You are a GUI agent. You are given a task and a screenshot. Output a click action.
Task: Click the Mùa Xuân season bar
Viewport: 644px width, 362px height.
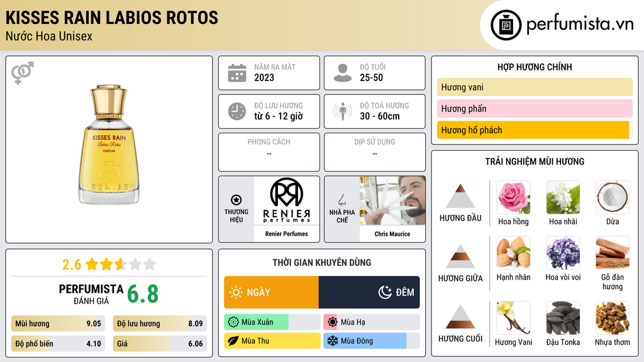pos(272,322)
